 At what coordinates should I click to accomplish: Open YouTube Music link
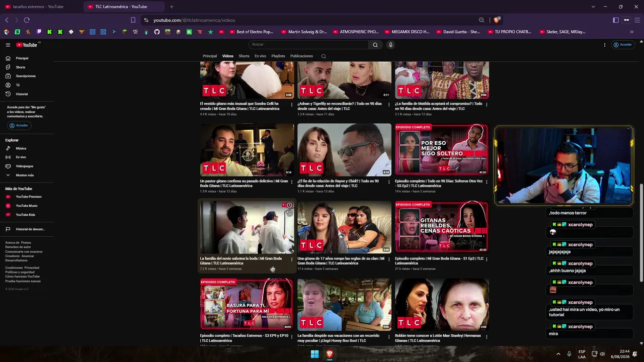(26, 206)
